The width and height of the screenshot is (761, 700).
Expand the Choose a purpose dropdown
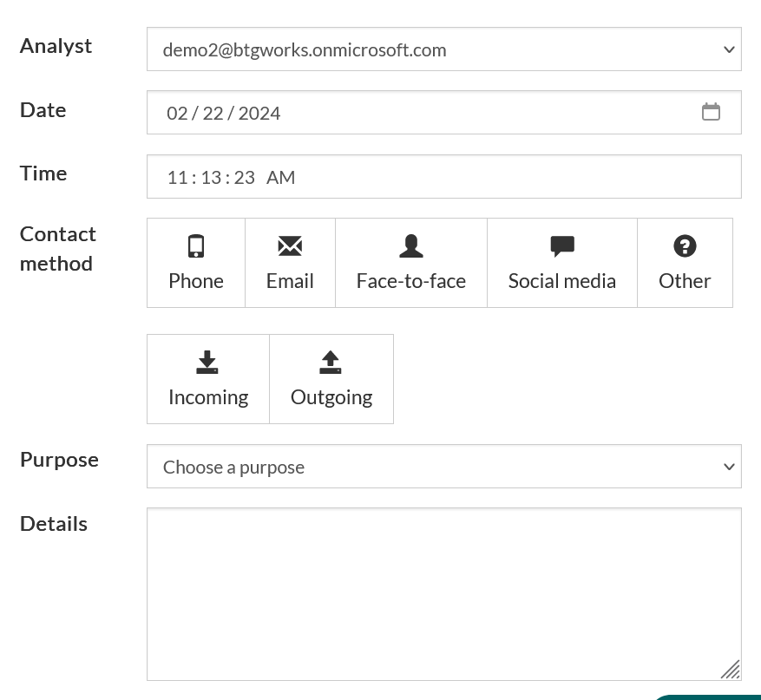point(443,467)
